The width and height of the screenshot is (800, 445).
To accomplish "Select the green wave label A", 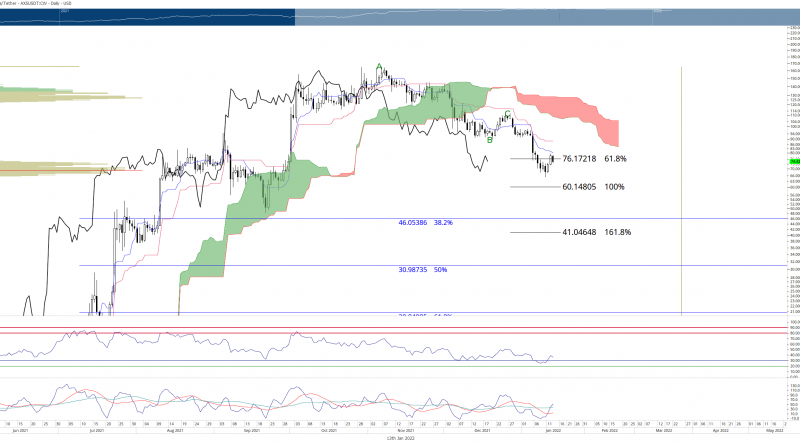I will coord(379,67).
